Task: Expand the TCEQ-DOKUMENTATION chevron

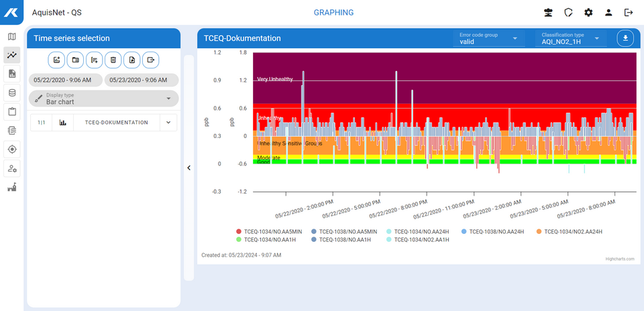Action: click(168, 123)
